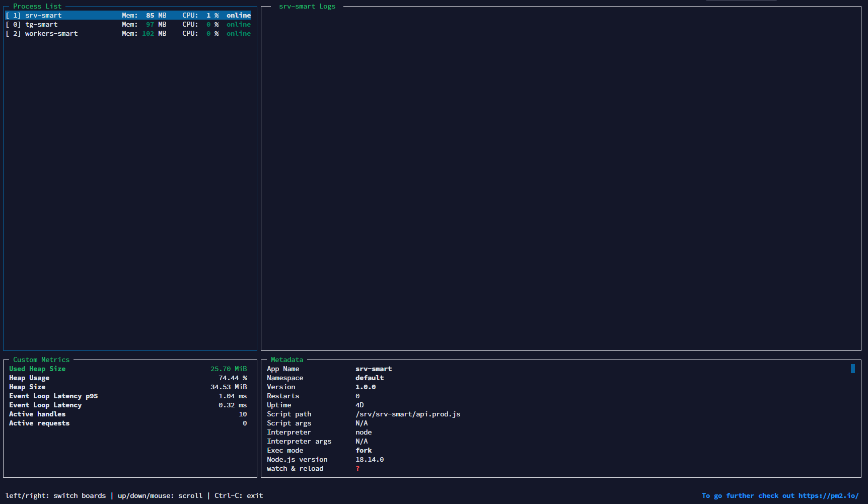Click the Restarts metadata label

(283, 396)
